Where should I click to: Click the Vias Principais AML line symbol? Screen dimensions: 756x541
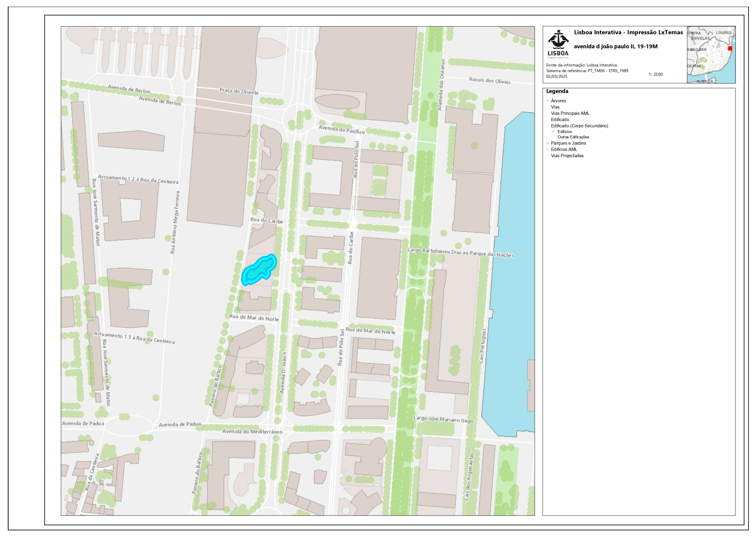point(548,113)
